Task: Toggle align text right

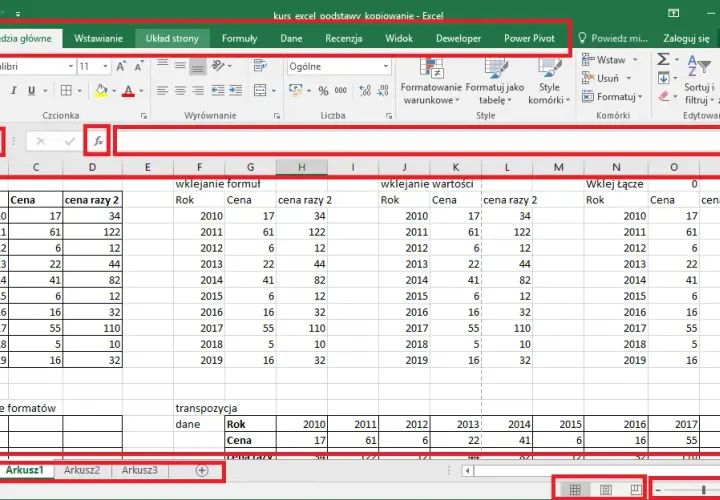Action: click(x=198, y=90)
